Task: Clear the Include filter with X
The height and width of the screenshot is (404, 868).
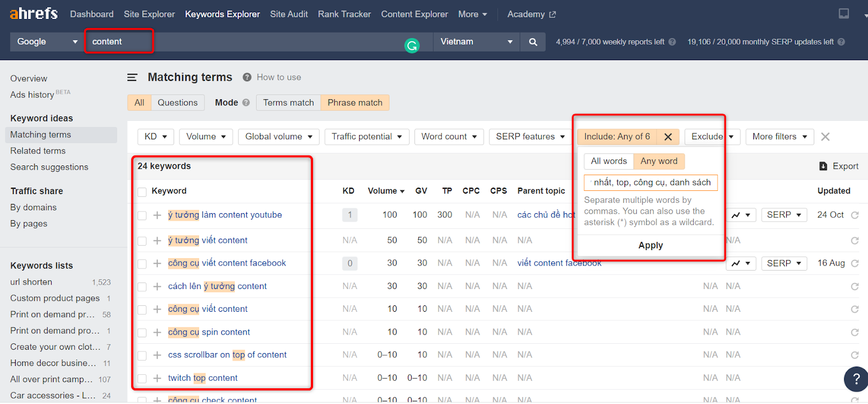Action: click(668, 137)
